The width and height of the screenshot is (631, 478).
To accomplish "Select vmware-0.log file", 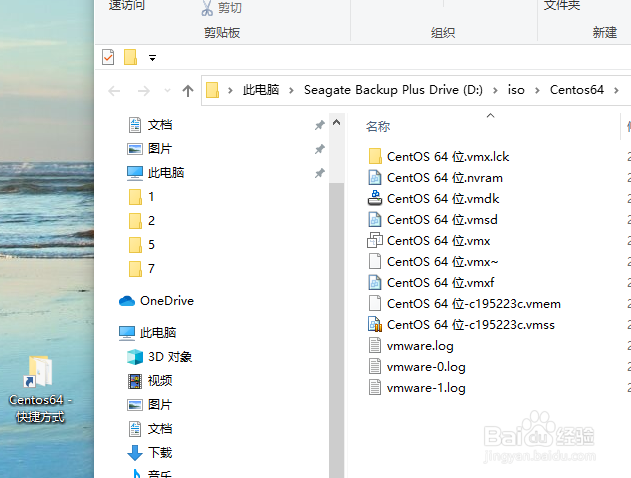I will (x=417, y=367).
